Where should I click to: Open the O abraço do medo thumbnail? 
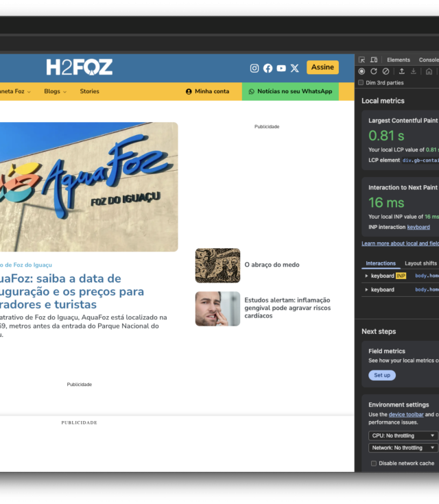pyautogui.click(x=217, y=265)
